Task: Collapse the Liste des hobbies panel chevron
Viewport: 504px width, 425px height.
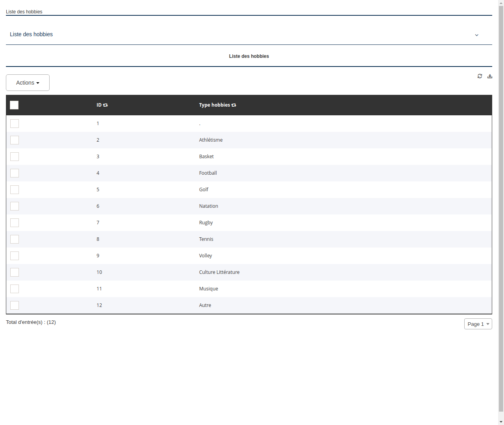Action: click(476, 35)
